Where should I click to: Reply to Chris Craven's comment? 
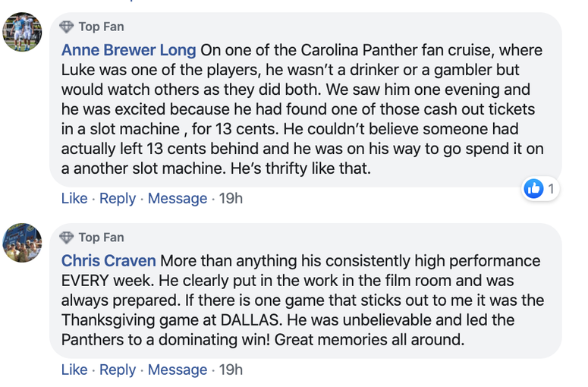click(118, 370)
